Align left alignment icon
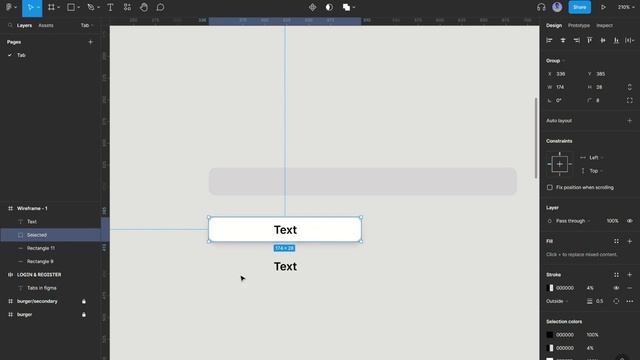 tap(549, 40)
